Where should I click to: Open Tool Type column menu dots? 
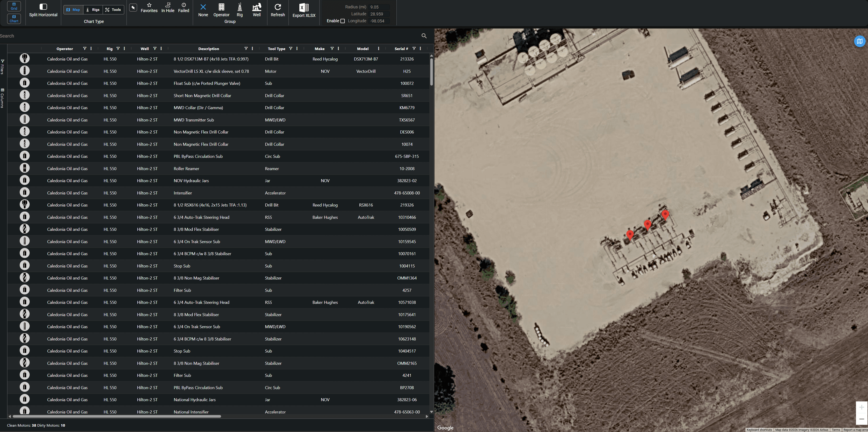tap(297, 48)
